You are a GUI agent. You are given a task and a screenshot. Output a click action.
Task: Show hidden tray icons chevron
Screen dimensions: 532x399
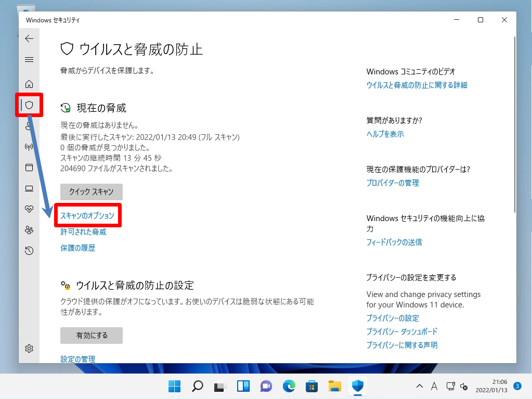[420, 386]
